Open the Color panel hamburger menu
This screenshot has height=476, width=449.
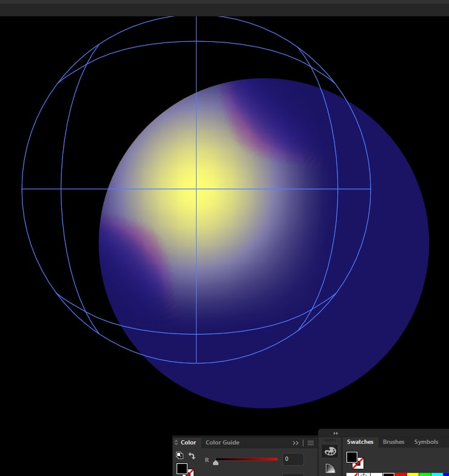[311, 443]
